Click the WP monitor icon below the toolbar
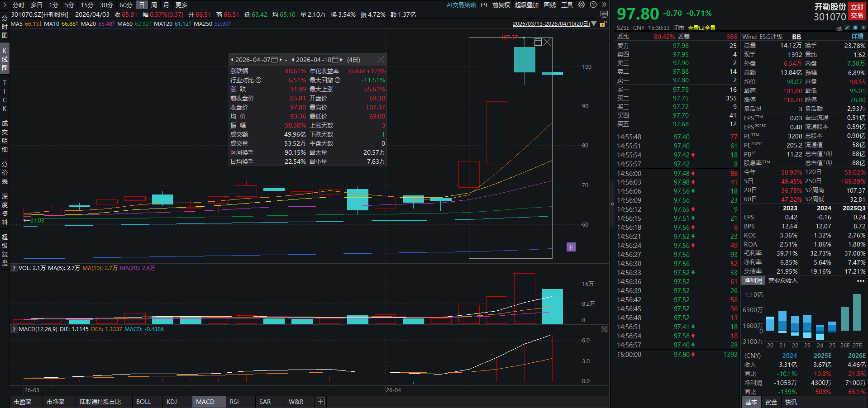Screen dimensions: 868x408 (604, 14)
